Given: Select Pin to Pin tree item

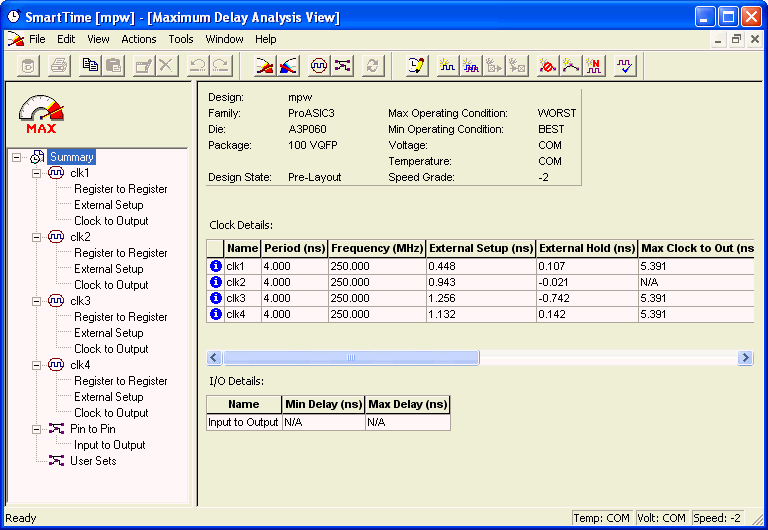Looking at the screenshot, I should point(93,429).
